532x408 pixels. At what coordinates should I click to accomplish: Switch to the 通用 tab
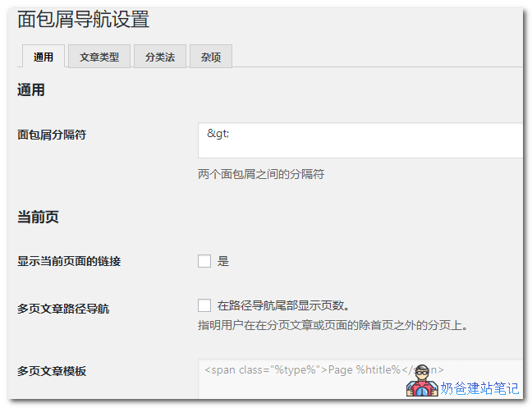pos(43,57)
